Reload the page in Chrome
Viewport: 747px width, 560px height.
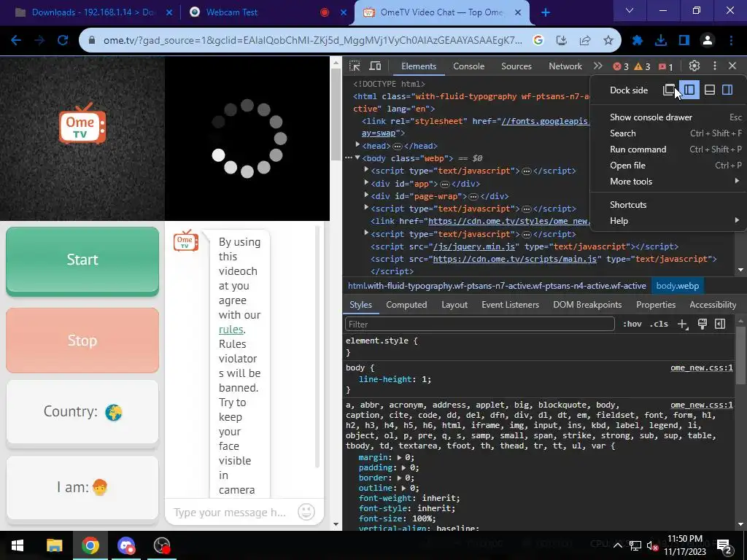tap(63, 41)
